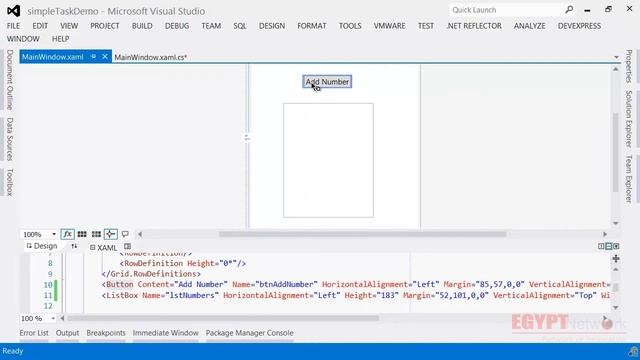Click the Visual Studio logo icon
The image size is (640, 360).
click(x=13, y=11)
